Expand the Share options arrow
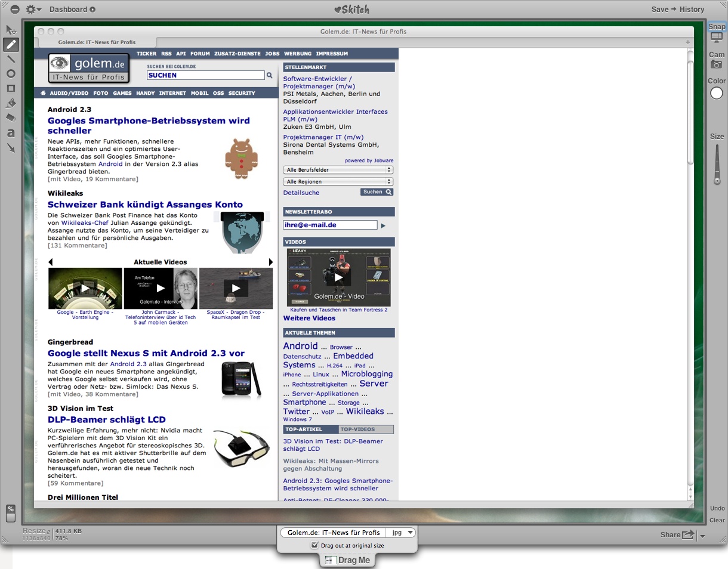The height and width of the screenshot is (569, 728). (702, 536)
